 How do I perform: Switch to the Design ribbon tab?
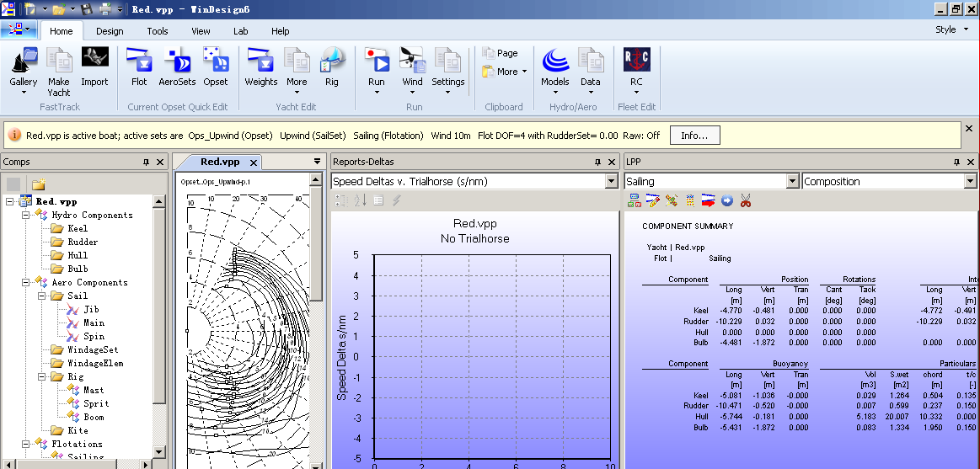click(110, 31)
